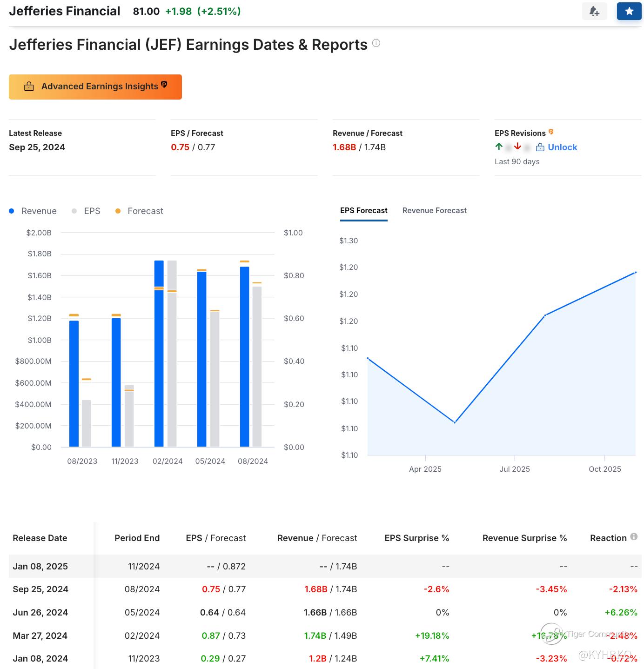The height and width of the screenshot is (669, 644).
Task: Switch to the Revenue Forecast tab
Action: click(434, 211)
